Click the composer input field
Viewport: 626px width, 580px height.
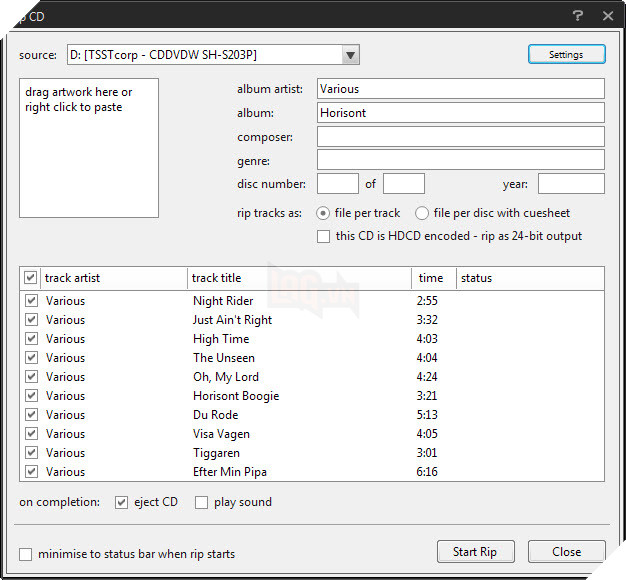pyautogui.click(x=460, y=137)
